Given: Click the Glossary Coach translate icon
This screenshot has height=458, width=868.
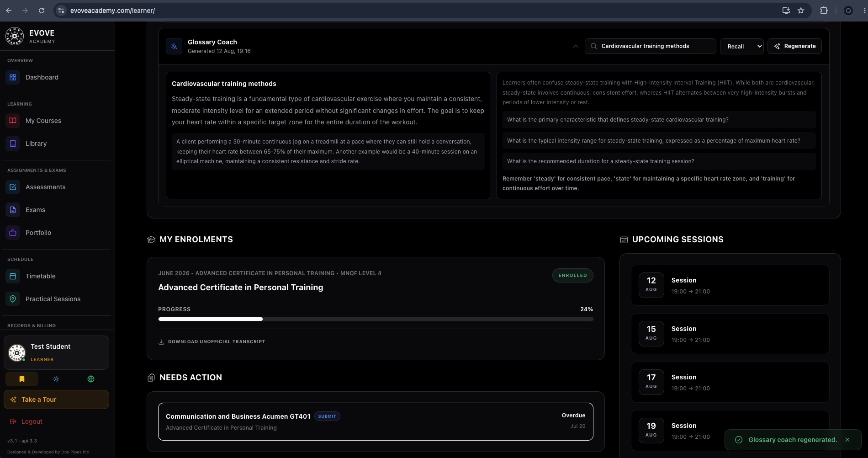Looking at the screenshot, I should coord(174,46).
